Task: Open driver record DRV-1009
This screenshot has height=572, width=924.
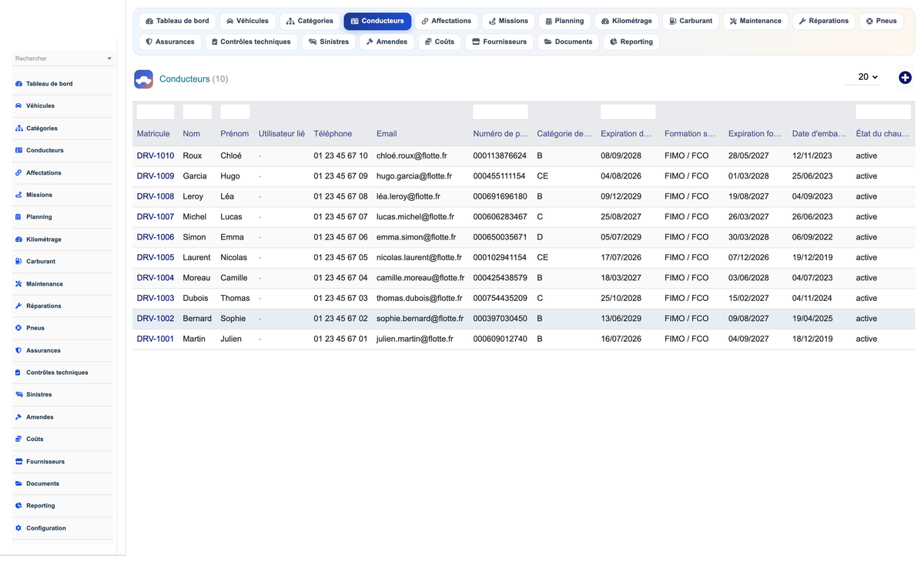Action: pos(156,176)
